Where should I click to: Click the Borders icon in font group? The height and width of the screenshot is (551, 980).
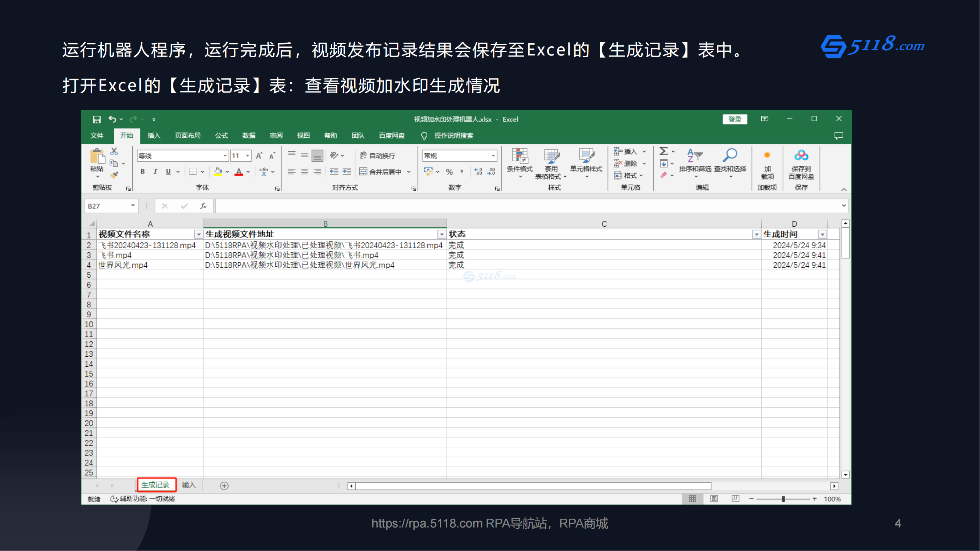pyautogui.click(x=193, y=172)
